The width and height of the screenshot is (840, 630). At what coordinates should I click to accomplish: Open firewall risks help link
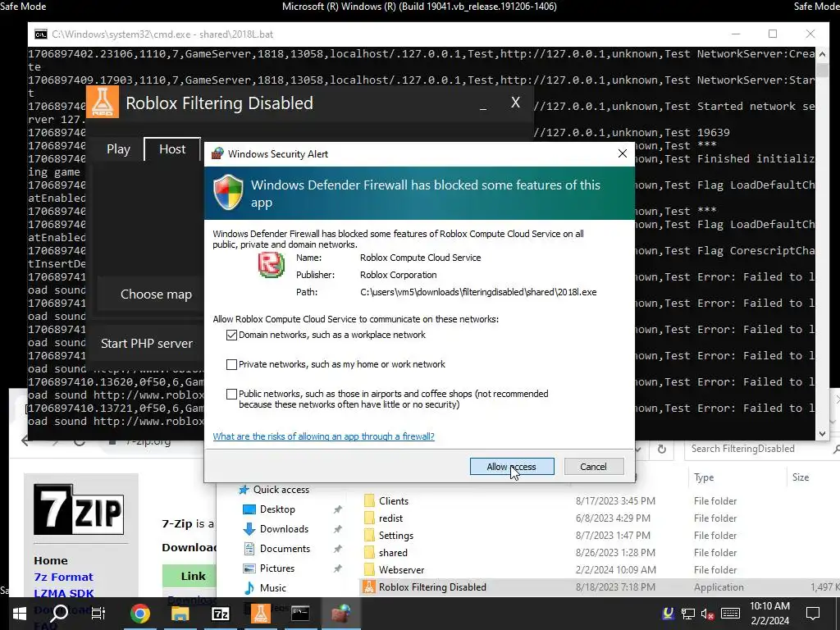(x=323, y=436)
